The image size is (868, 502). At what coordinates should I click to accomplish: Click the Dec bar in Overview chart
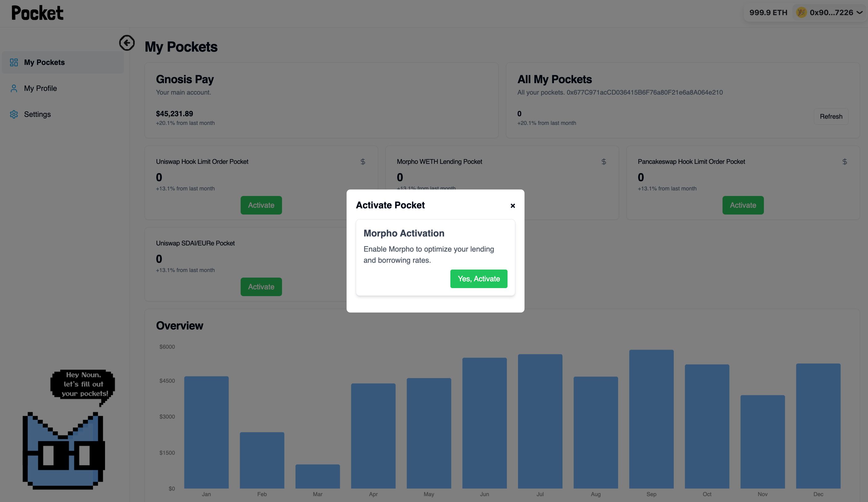818,426
